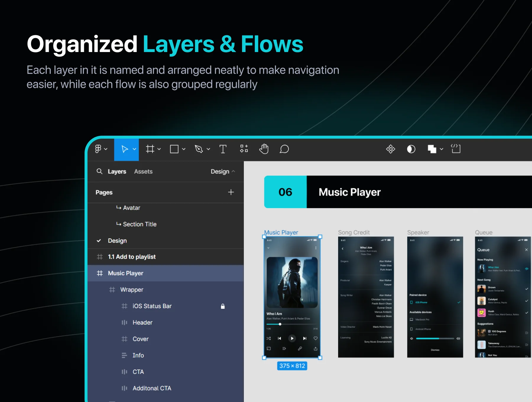Select the Rectangle shape tool
The image size is (532, 402).
tap(174, 149)
